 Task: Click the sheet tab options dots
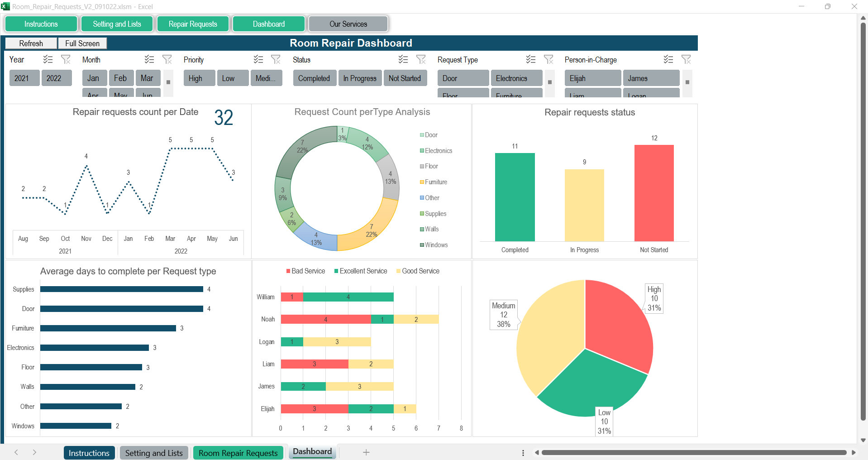pyautogui.click(x=523, y=453)
